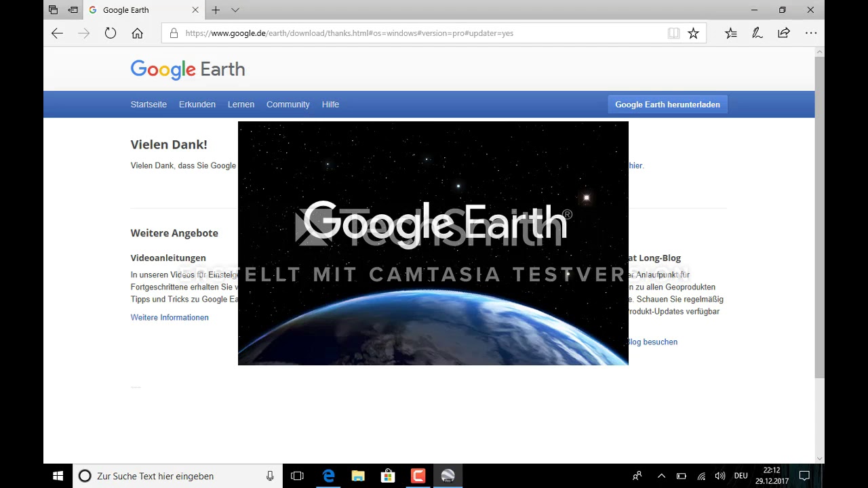Viewport: 868px width, 488px height.
Task: Open Microsoft Store from taskbar
Action: tap(388, 476)
